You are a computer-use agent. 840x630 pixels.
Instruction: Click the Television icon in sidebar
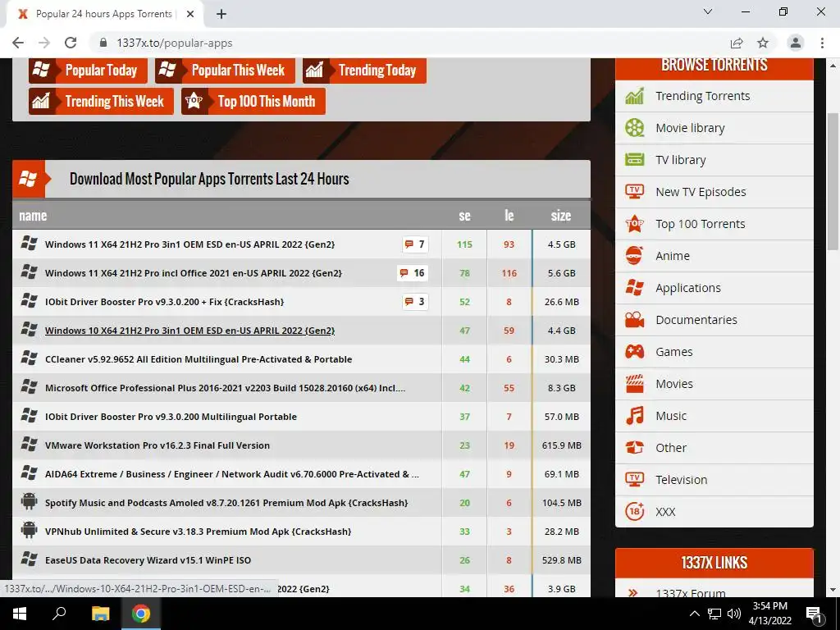(x=634, y=480)
